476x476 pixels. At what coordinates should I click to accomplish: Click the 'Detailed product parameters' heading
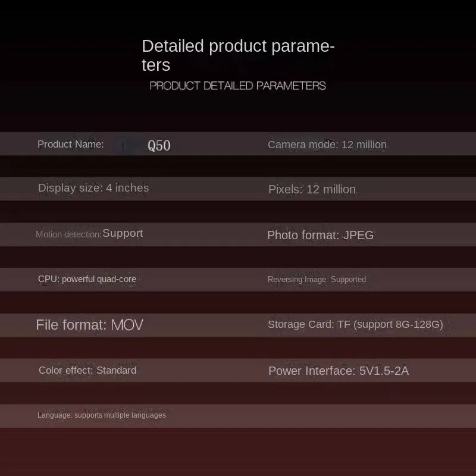(238, 55)
